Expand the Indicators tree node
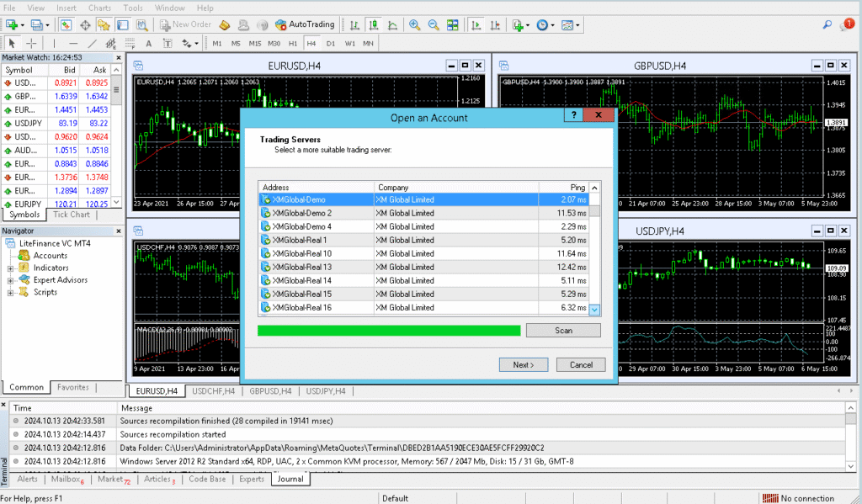The height and width of the screenshot is (504, 862). 10,268
